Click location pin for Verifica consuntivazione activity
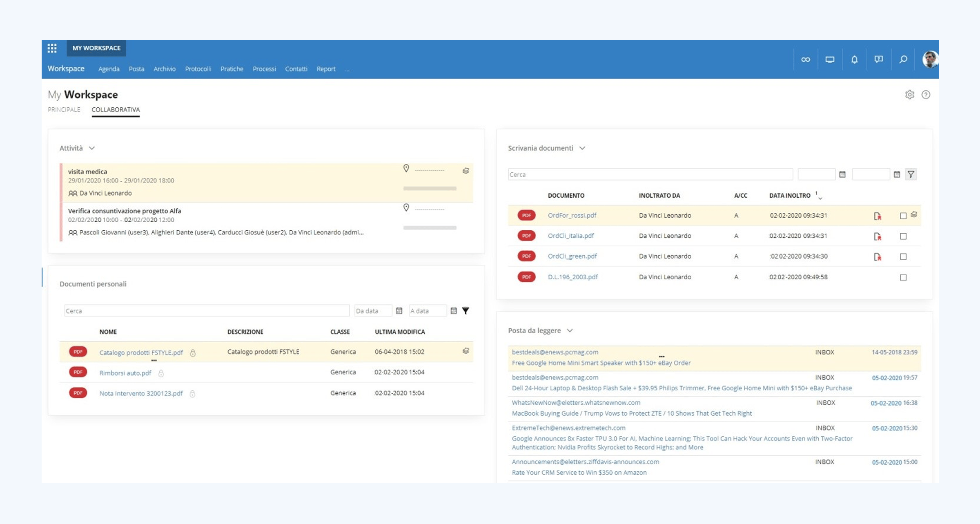980x524 pixels. [406, 207]
